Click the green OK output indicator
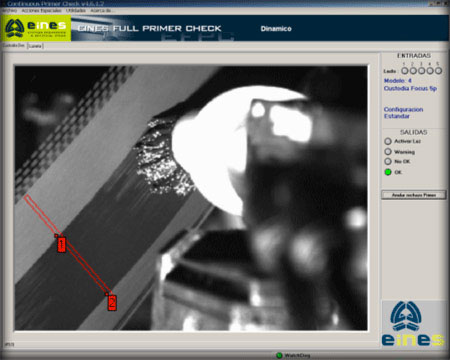Viewport: 450px width, 360px height. (388, 172)
